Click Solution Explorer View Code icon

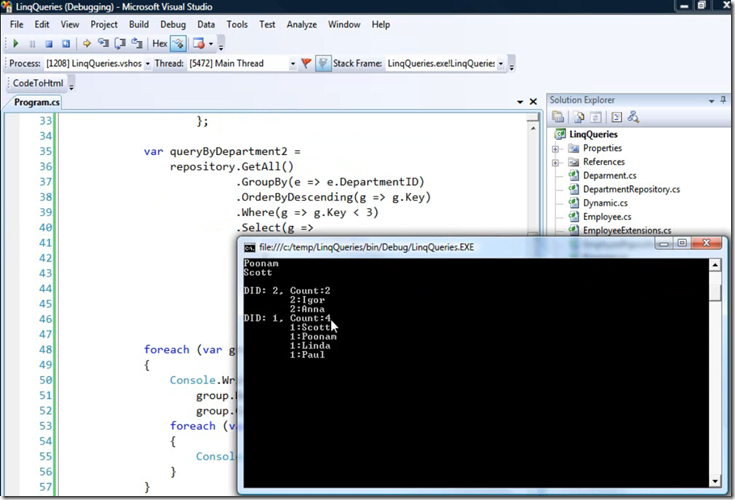click(617, 117)
